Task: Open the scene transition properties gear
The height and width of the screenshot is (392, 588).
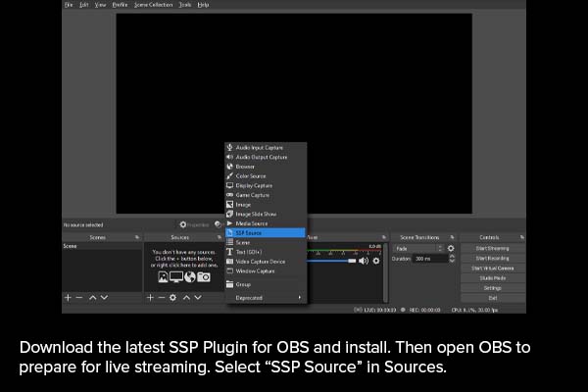Action: pyautogui.click(x=451, y=248)
